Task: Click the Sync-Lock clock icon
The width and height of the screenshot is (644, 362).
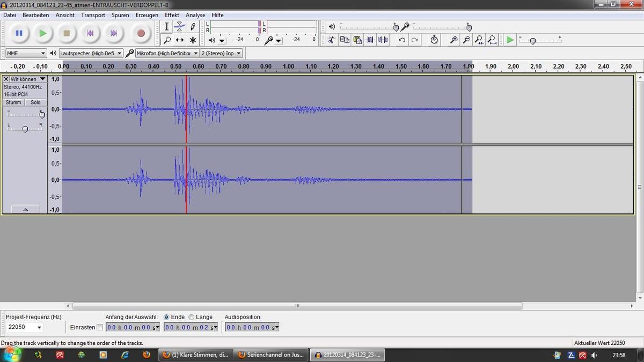Action: pos(434,40)
